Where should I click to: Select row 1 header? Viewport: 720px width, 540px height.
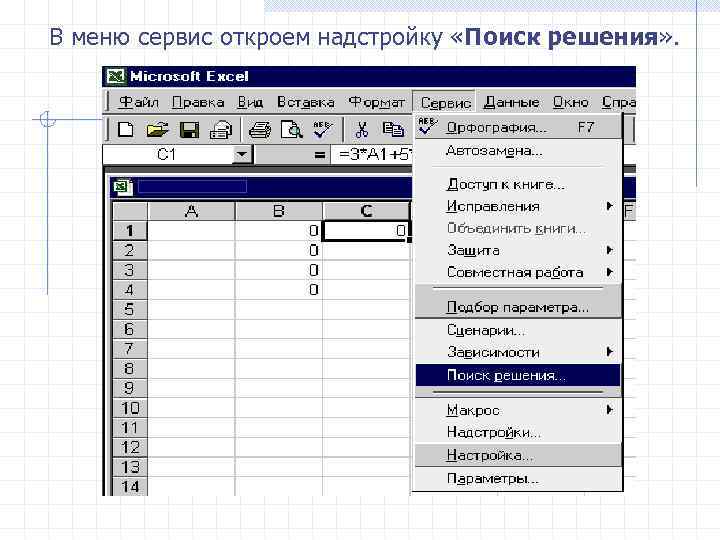point(130,231)
